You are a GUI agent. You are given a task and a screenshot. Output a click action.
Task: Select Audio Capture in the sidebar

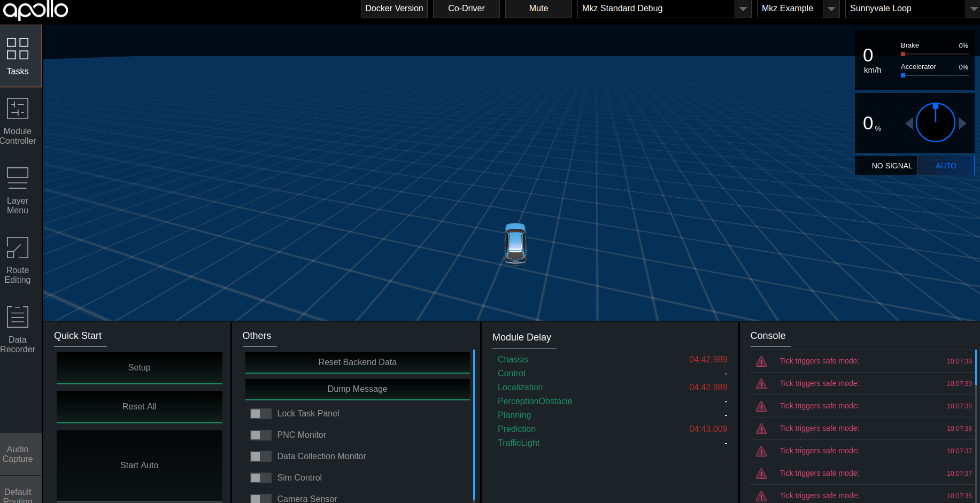[18, 453]
